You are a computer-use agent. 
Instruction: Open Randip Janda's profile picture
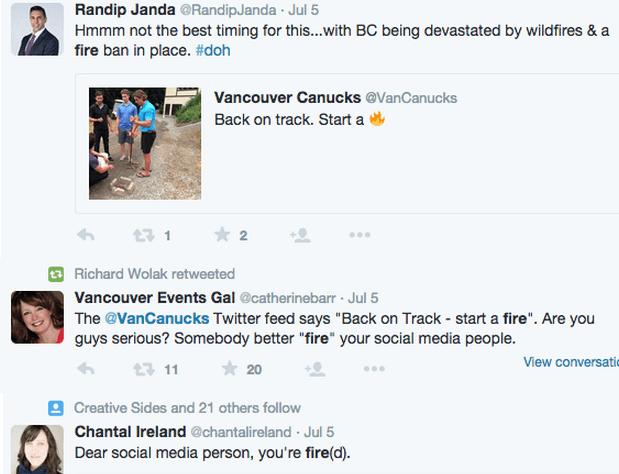(x=38, y=32)
